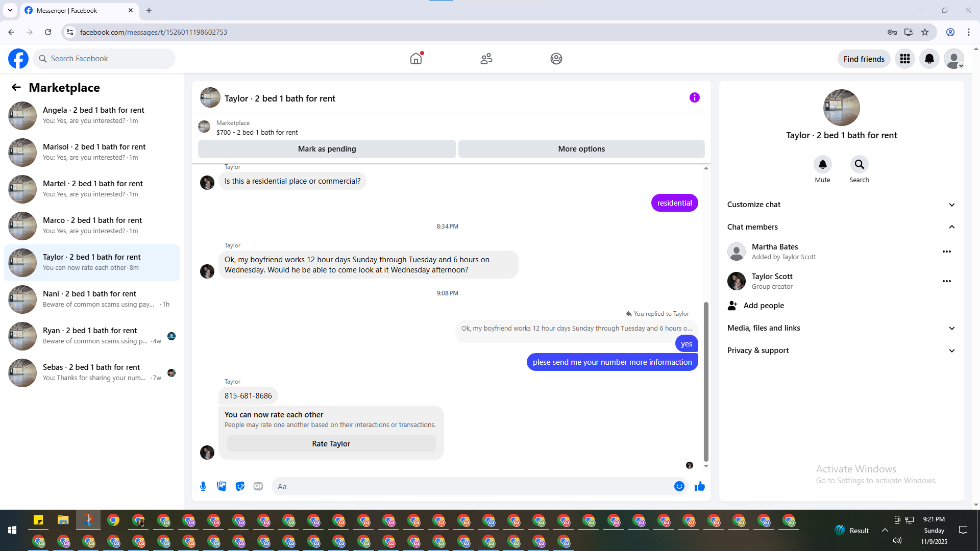The height and width of the screenshot is (551, 980).
Task: Open options for Martha Bates member
Action: [947, 252]
